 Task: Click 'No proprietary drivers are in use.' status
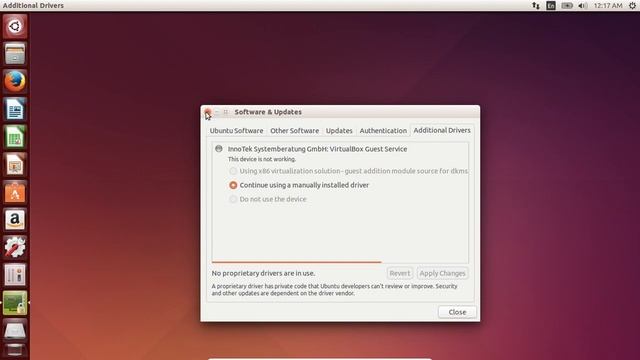tap(263, 273)
